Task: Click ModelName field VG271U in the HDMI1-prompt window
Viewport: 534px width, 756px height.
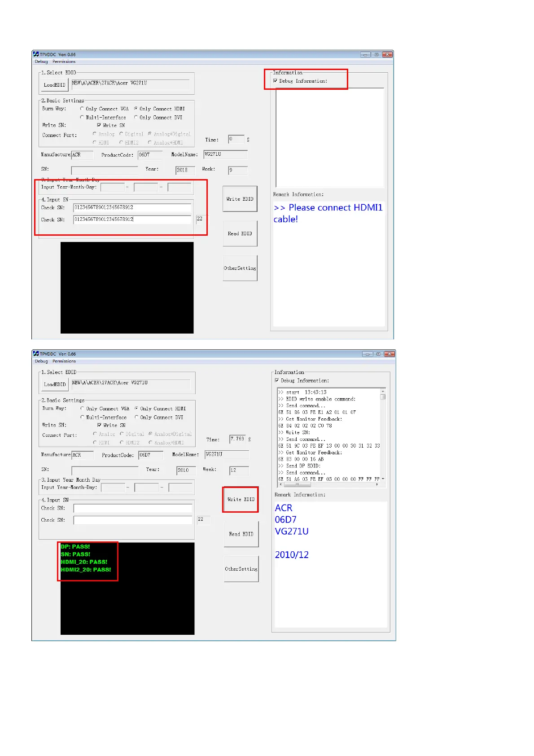Action: tap(226, 154)
